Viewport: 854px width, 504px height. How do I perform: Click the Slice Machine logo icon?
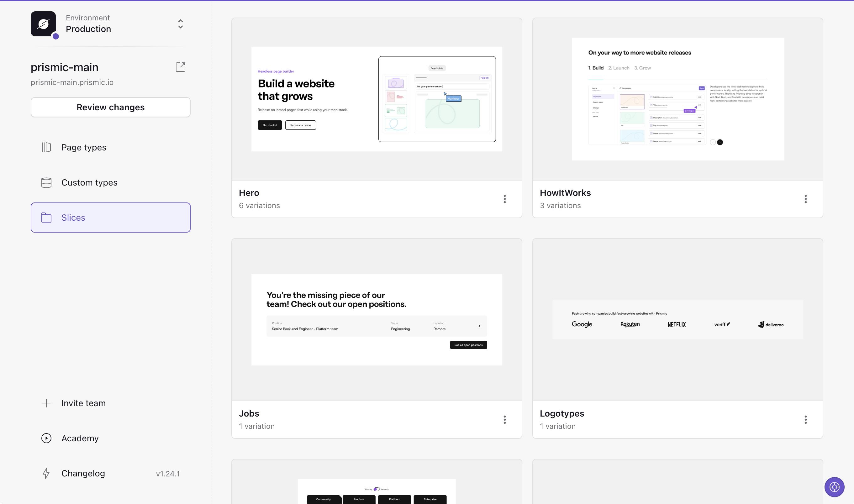[43, 24]
